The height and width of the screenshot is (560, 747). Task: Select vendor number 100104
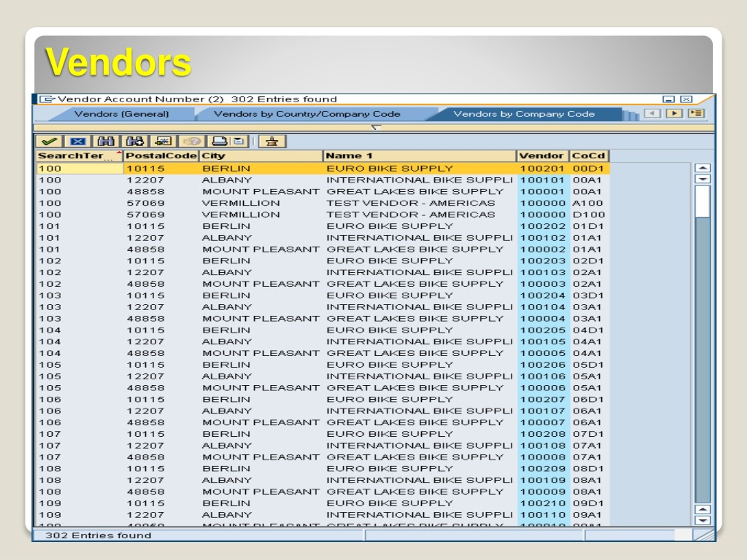[x=542, y=307]
